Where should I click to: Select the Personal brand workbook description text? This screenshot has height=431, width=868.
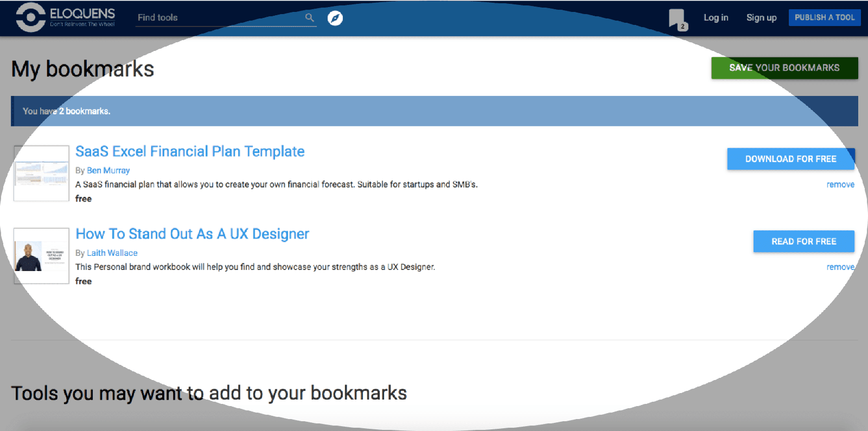pos(255,267)
